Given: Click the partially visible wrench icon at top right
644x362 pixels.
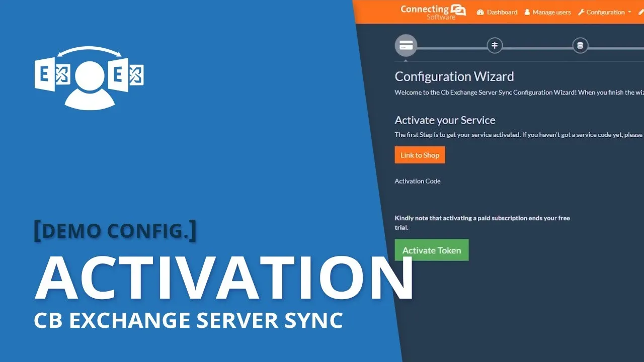Looking at the screenshot, I should pyautogui.click(x=640, y=12).
